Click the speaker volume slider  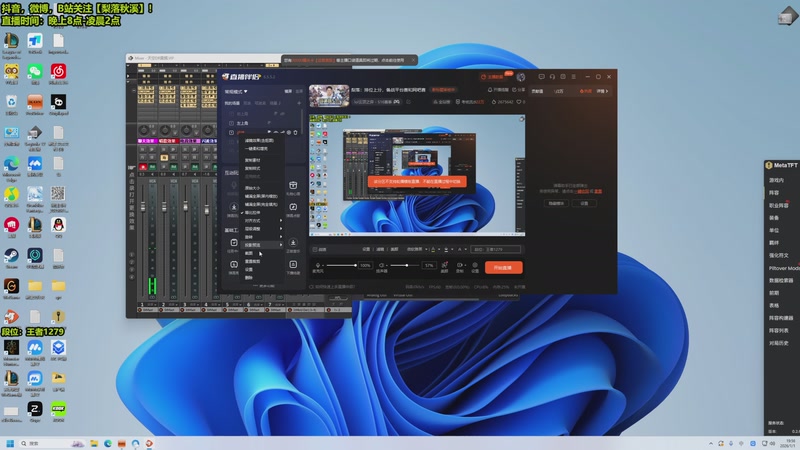(406, 265)
